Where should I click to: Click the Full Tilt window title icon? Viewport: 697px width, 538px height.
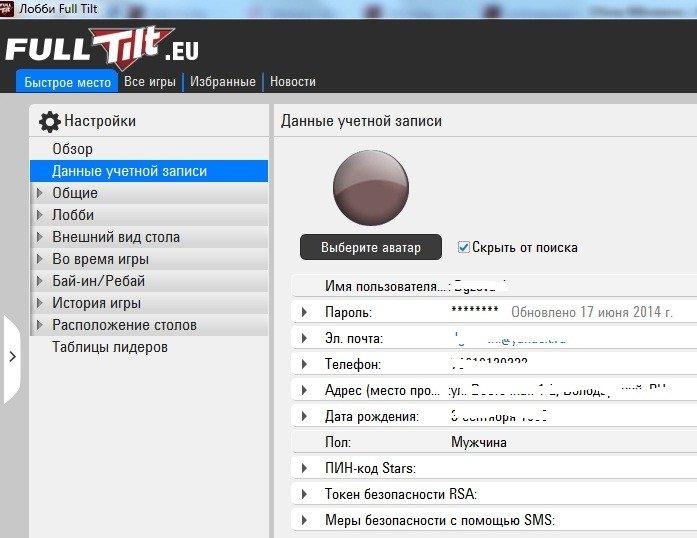point(9,9)
